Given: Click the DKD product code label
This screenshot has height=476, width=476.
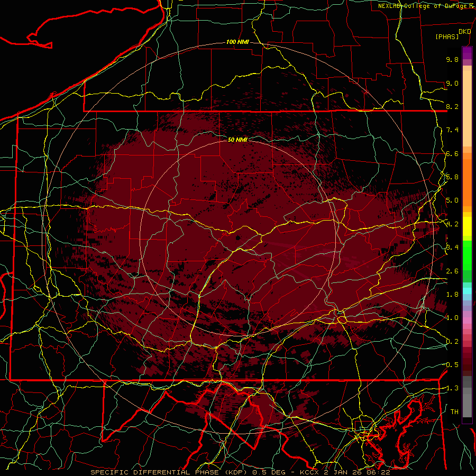Looking at the screenshot, I should [x=465, y=32].
